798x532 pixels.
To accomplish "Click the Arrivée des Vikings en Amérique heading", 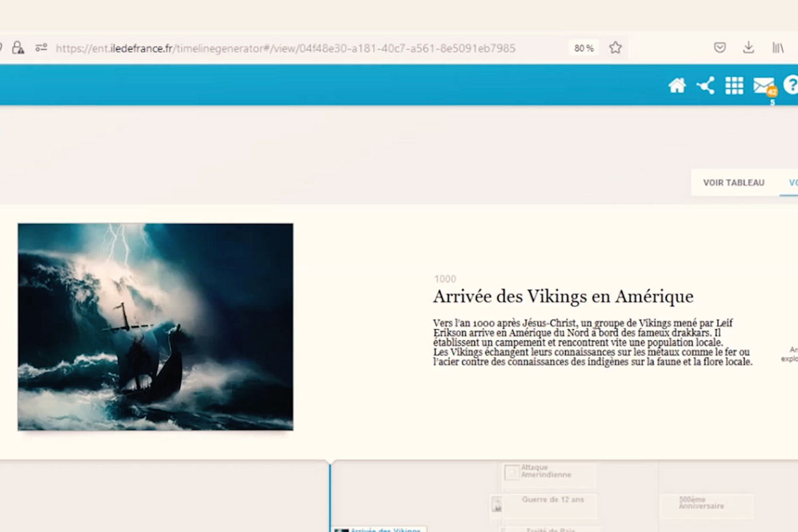I will click(x=563, y=297).
